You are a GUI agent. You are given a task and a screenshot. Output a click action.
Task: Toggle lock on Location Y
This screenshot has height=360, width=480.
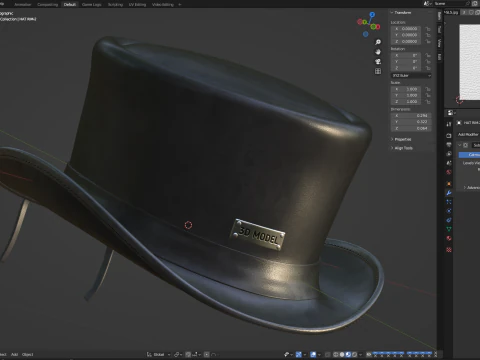[428, 35]
